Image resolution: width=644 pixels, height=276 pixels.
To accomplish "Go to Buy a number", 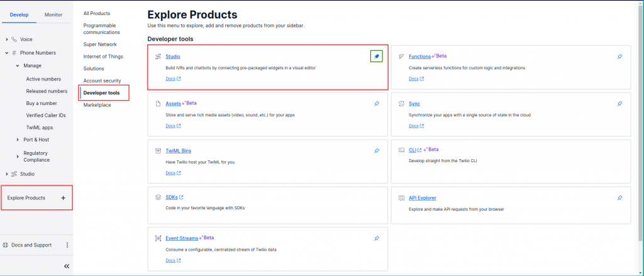I will pos(42,104).
